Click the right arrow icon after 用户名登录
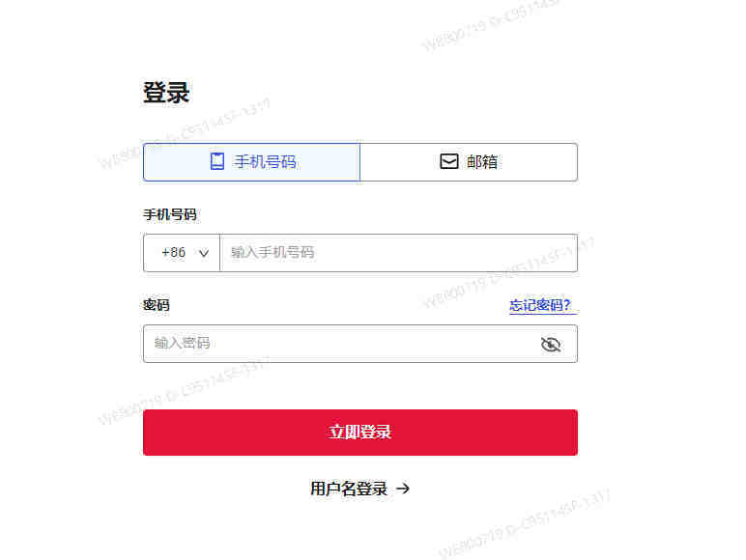Image resolution: width=746 pixels, height=560 pixels. (403, 489)
